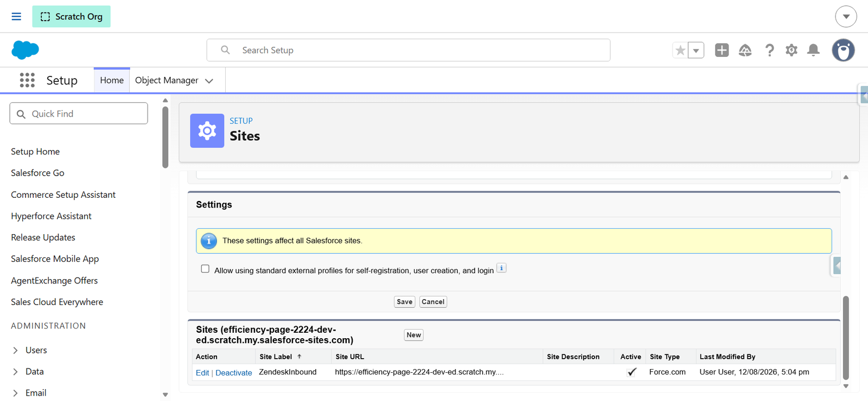
Task: Edit the ZendeskInbound site
Action: click(202, 373)
